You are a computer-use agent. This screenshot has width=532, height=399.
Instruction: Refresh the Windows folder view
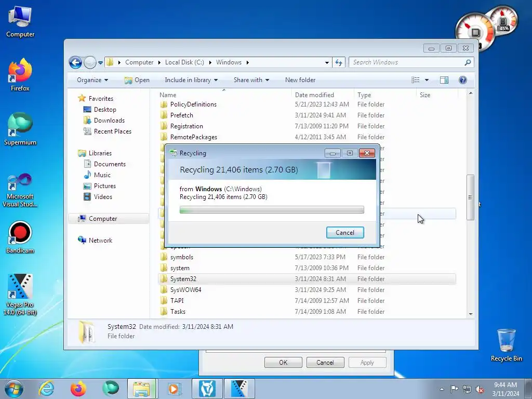[x=339, y=62]
